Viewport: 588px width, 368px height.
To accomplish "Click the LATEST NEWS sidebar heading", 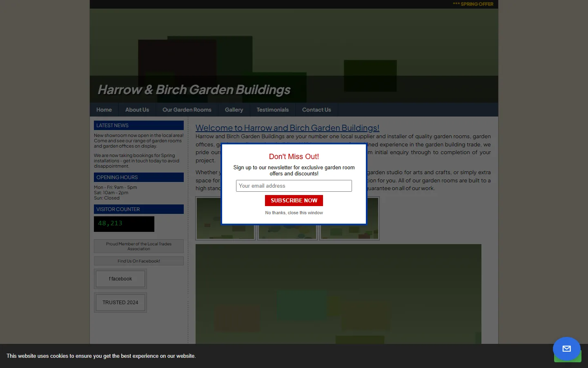I will 139,126.
